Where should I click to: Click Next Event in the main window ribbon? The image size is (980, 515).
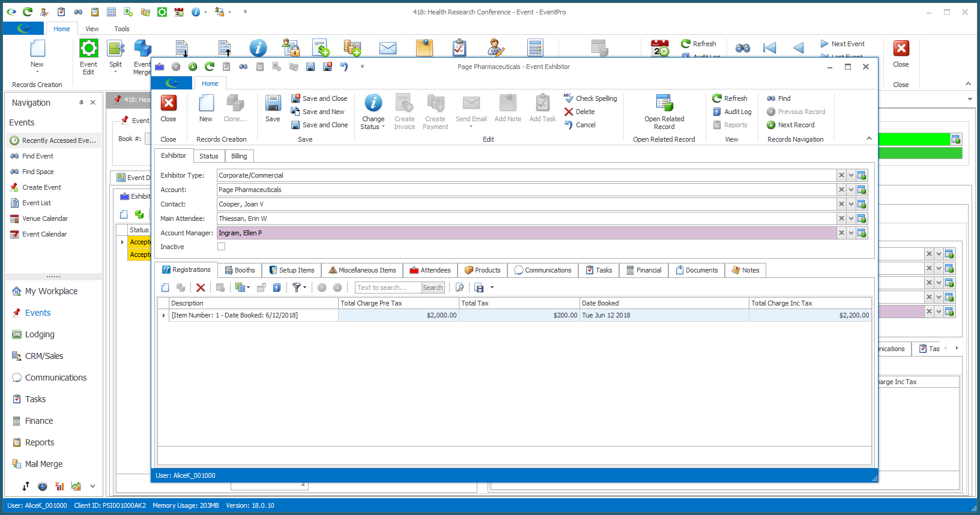click(x=842, y=44)
